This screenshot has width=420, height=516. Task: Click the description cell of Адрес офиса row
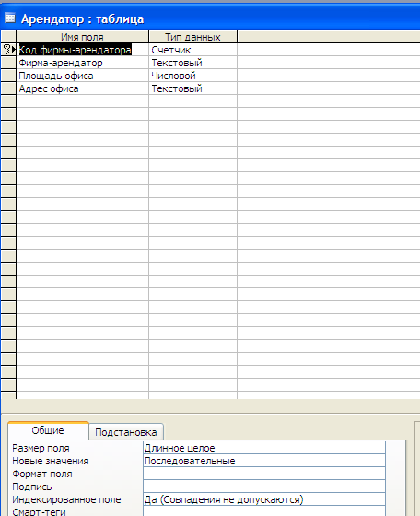[x=329, y=88]
